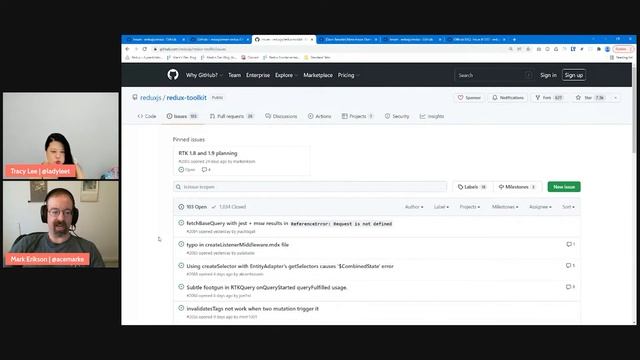Switch to the Security tab
640x360 pixels.
click(397, 116)
